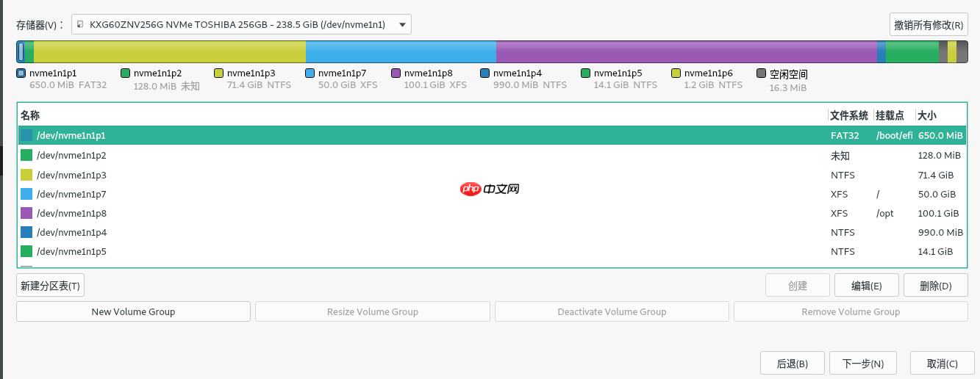Click nvme1n1p4 legend color icon

click(x=484, y=73)
